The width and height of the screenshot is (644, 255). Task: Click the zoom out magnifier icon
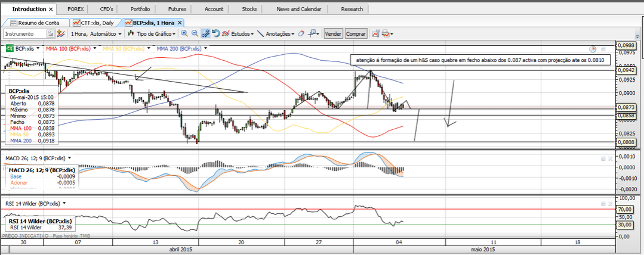(x=195, y=34)
